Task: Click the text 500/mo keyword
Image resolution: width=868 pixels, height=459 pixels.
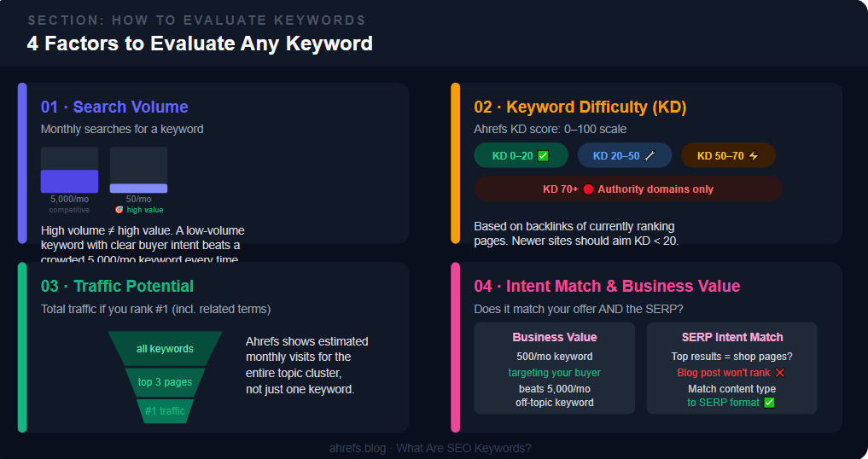Action: coord(555,357)
